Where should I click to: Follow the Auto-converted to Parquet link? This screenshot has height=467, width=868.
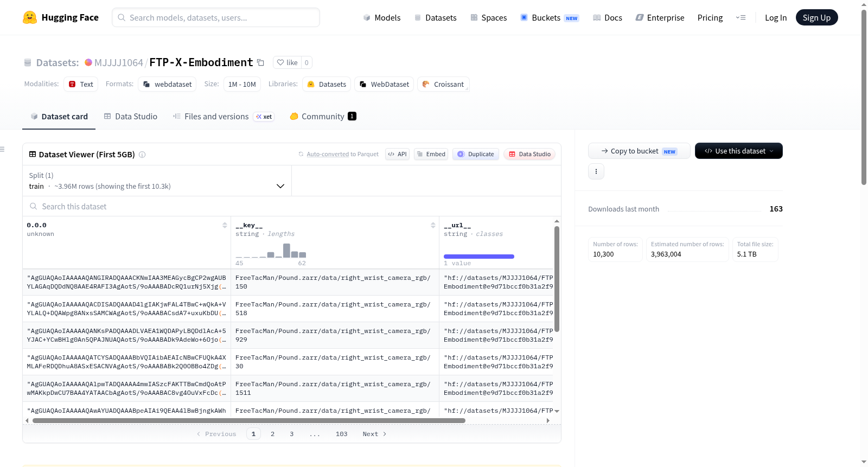(x=328, y=154)
